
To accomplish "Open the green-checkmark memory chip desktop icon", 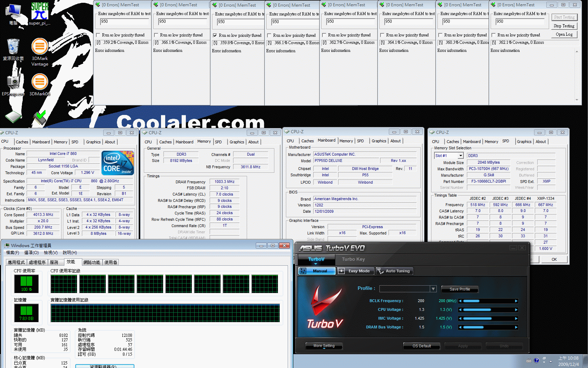I will 40,118.
